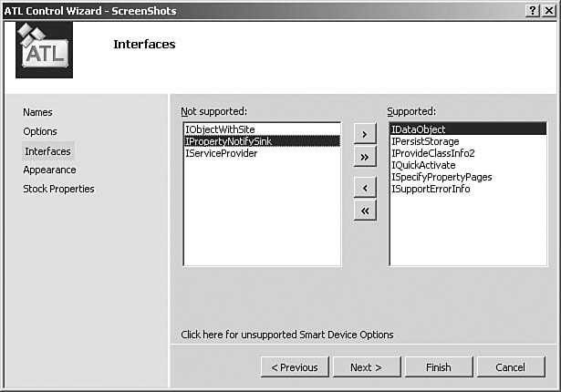Viewport: 561px width, 392px height.
Task: Open the title bar help question mark
Action: 533,10
